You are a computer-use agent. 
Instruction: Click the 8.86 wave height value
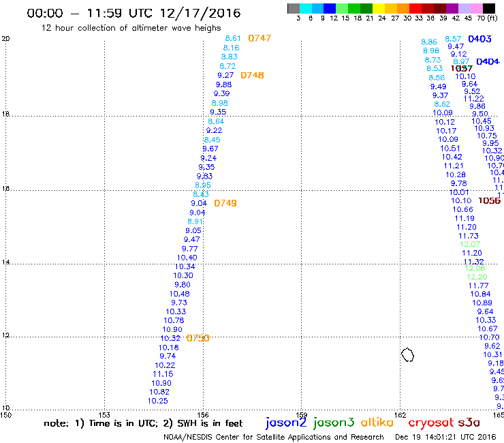point(429,42)
